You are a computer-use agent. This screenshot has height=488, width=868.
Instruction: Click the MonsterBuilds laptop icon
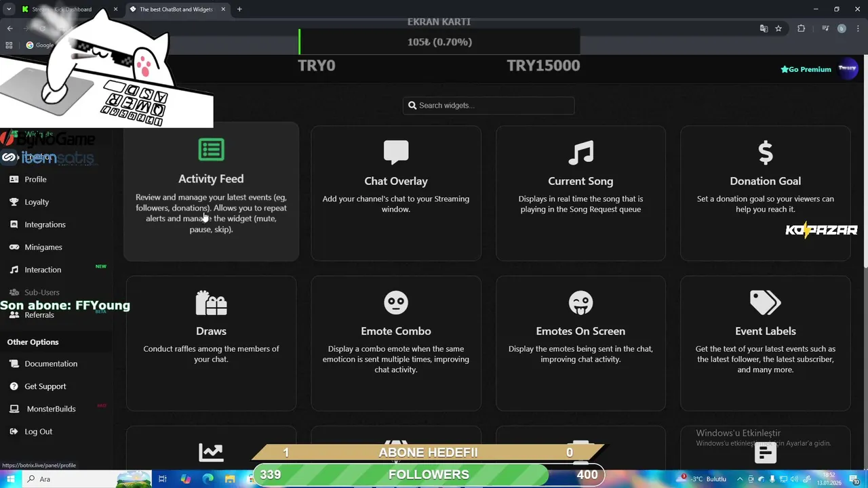point(14,409)
